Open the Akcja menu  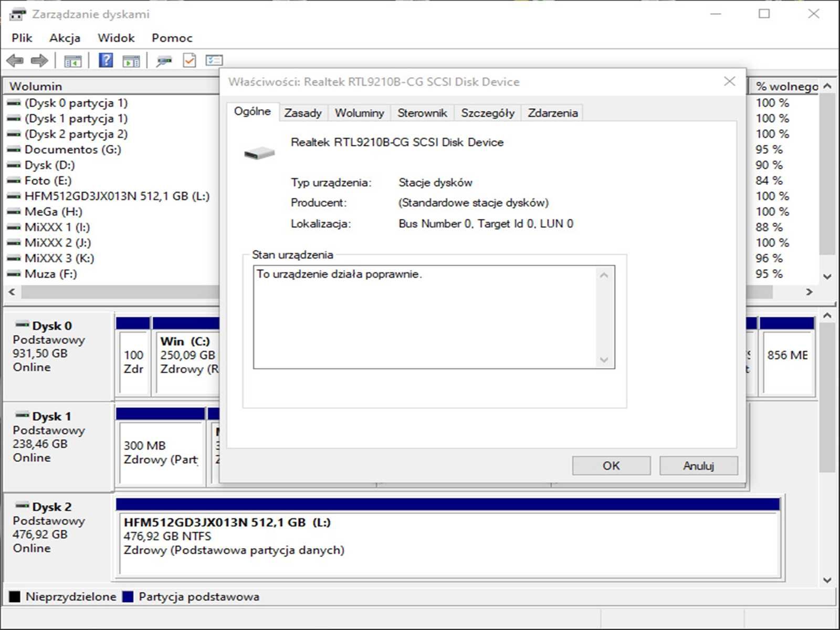(x=65, y=38)
